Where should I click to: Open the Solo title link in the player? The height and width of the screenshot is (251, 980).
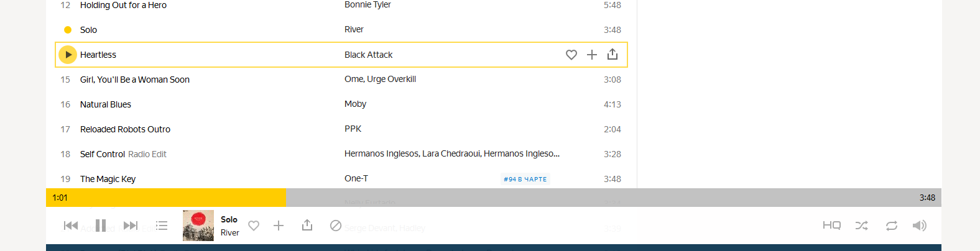click(x=229, y=219)
